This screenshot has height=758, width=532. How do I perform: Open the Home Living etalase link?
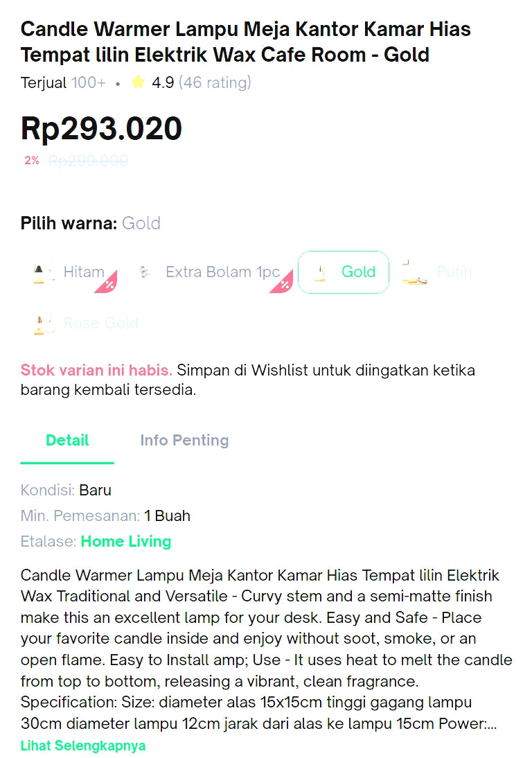pos(126,542)
